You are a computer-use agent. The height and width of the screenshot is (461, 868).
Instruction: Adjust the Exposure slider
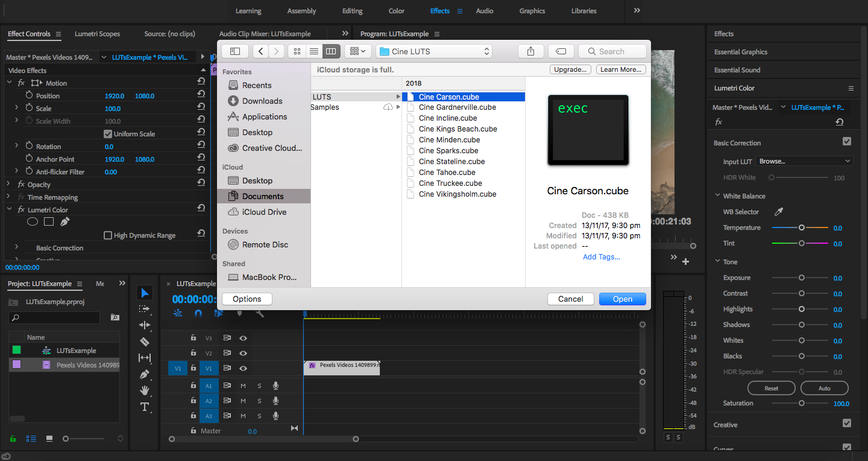point(800,278)
